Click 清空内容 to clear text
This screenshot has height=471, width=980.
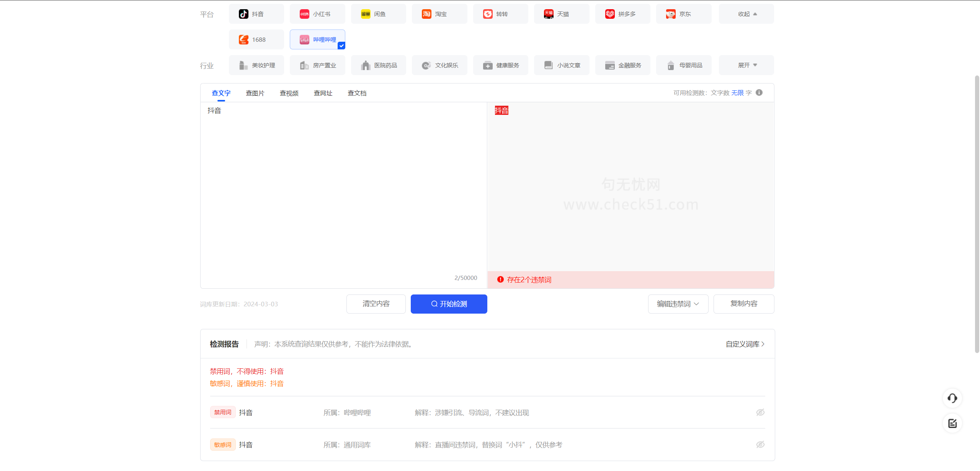pos(376,304)
